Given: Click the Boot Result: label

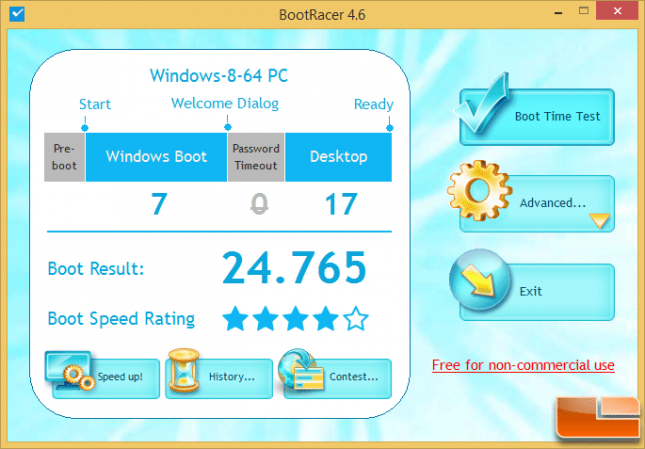Looking at the screenshot, I should [96, 269].
